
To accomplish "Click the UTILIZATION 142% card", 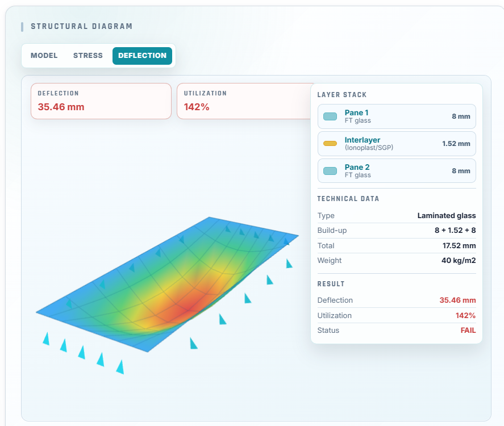I will click(x=244, y=101).
